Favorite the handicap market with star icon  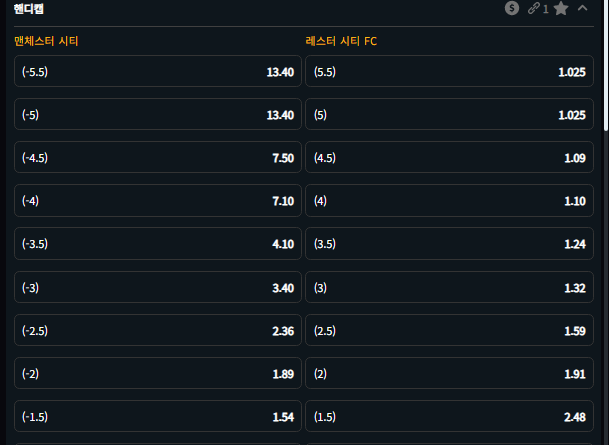(x=561, y=9)
